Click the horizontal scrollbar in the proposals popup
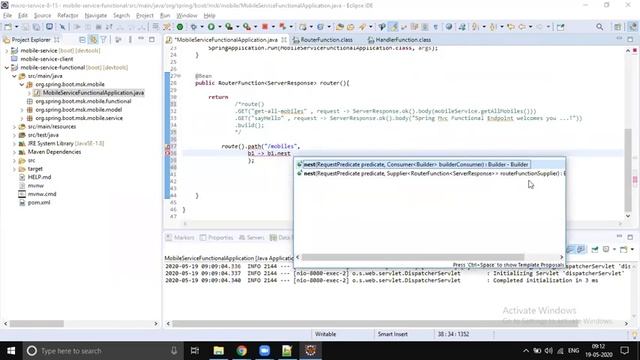The image size is (640, 360). 412,257
